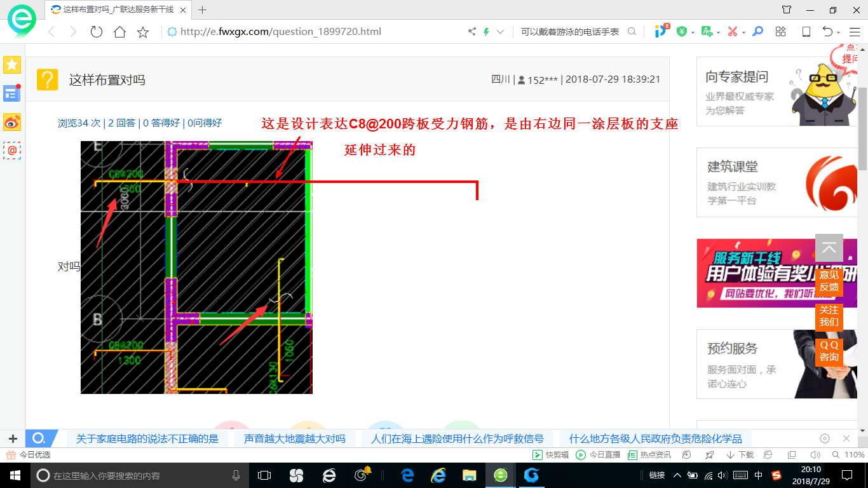Click the 0问得好 link

pos(205,123)
